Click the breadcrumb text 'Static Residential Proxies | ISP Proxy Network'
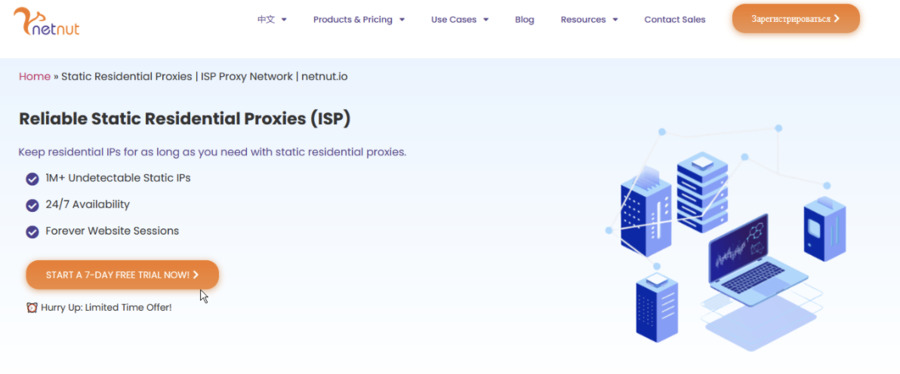 177,76
